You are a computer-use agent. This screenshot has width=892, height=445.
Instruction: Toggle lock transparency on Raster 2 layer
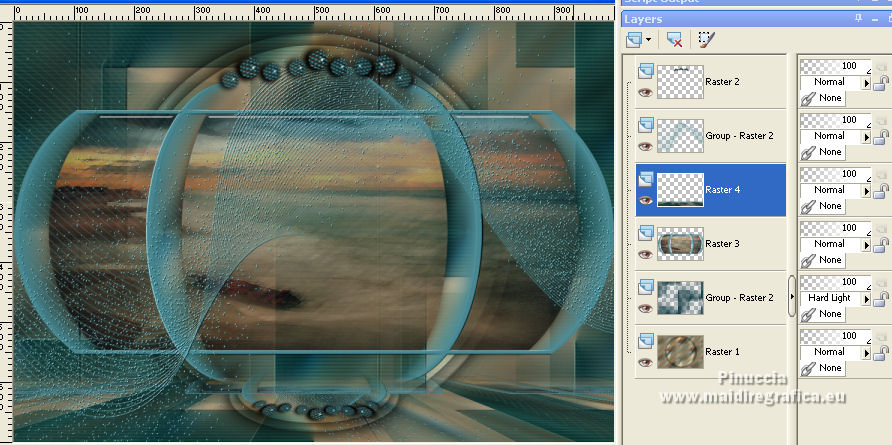click(x=882, y=84)
